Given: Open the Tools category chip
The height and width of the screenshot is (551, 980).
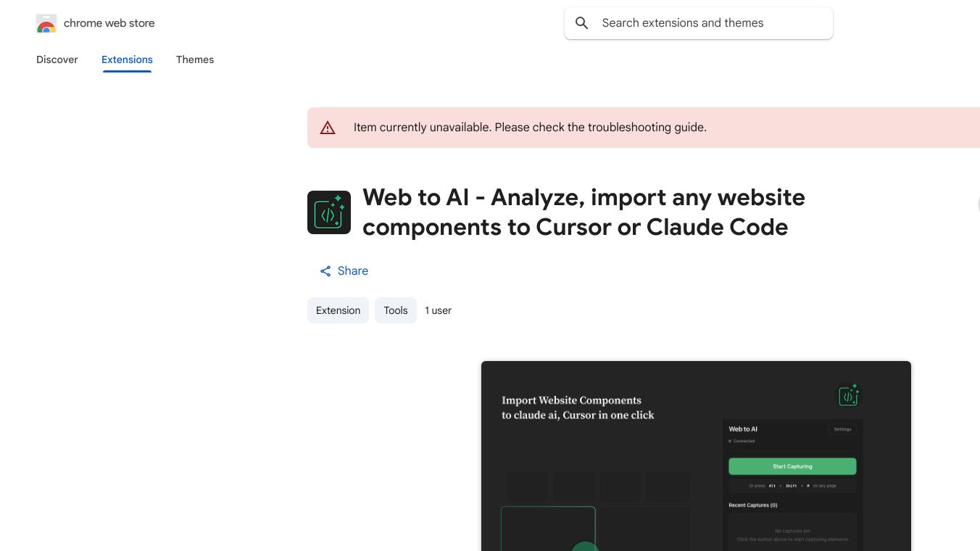Looking at the screenshot, I should [396, 310].
